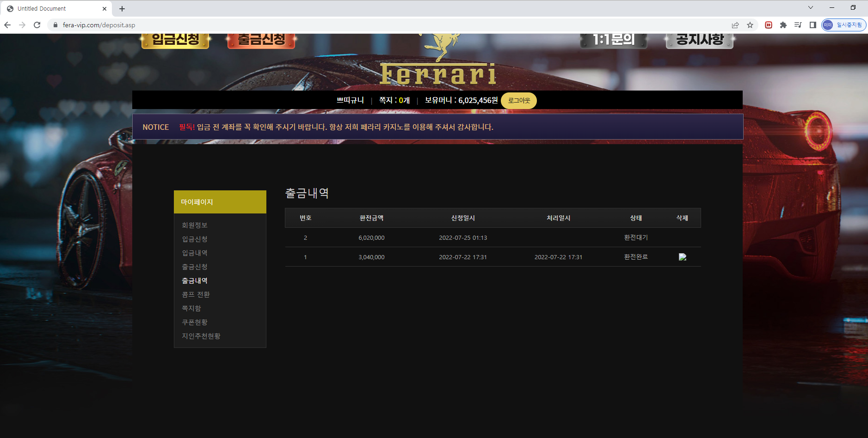Click the 삭제 column header
This screenshot has height=438, width=868.
pos(683,218)
